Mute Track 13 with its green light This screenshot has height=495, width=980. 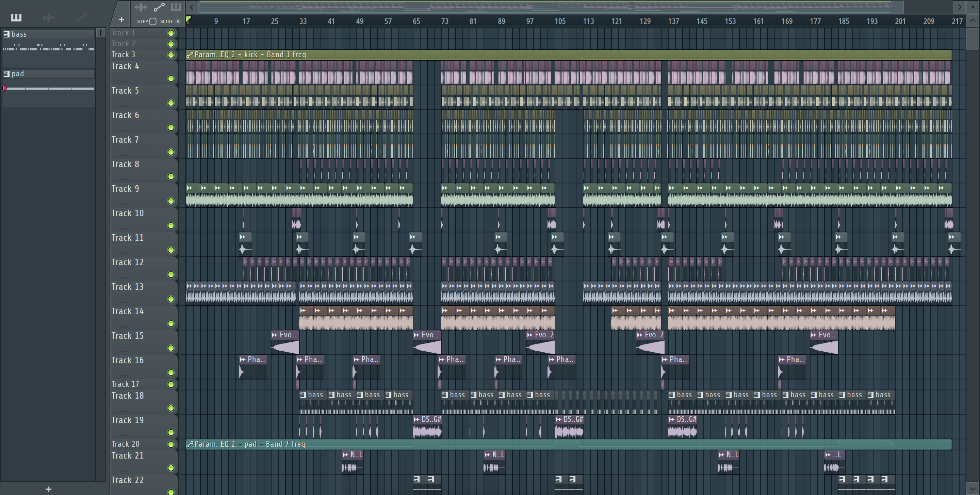(x=171, y=299)
